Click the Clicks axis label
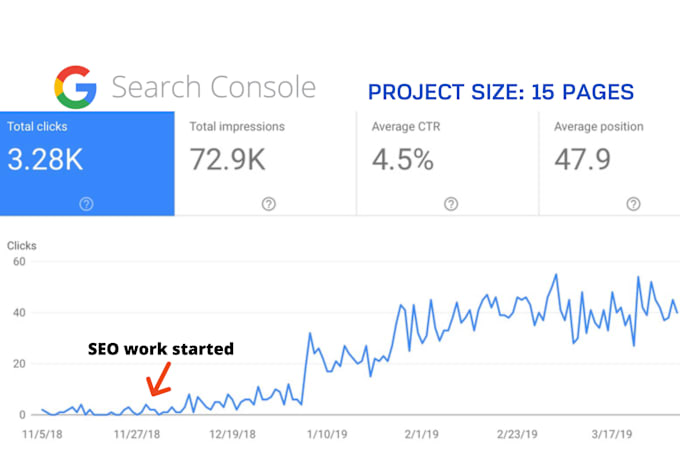 (x=22, y=246)
